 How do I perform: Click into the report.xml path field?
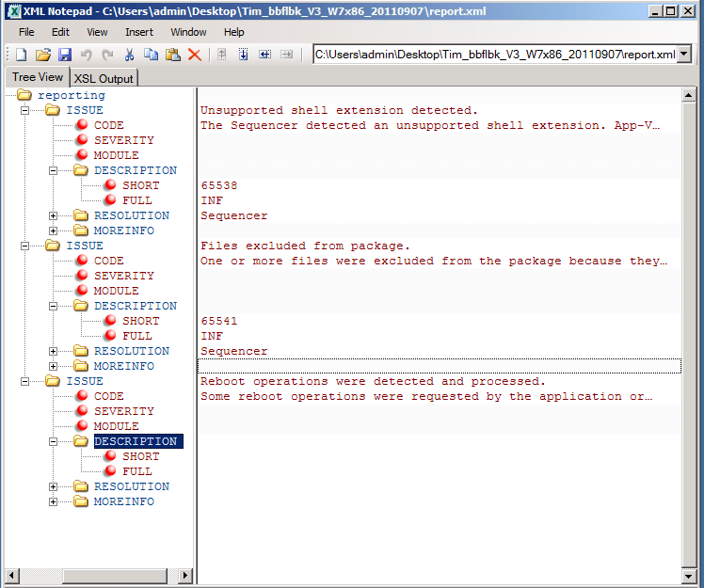click(x=495, y=55)
